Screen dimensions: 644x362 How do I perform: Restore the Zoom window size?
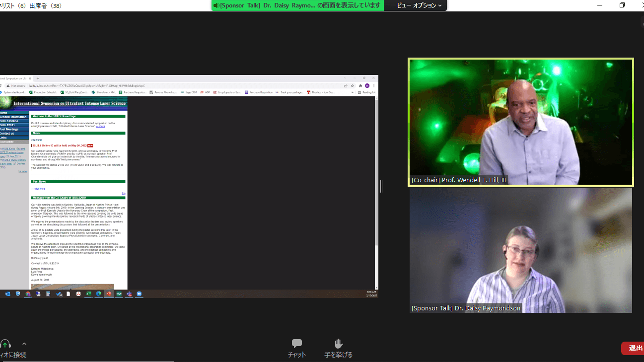622,5
